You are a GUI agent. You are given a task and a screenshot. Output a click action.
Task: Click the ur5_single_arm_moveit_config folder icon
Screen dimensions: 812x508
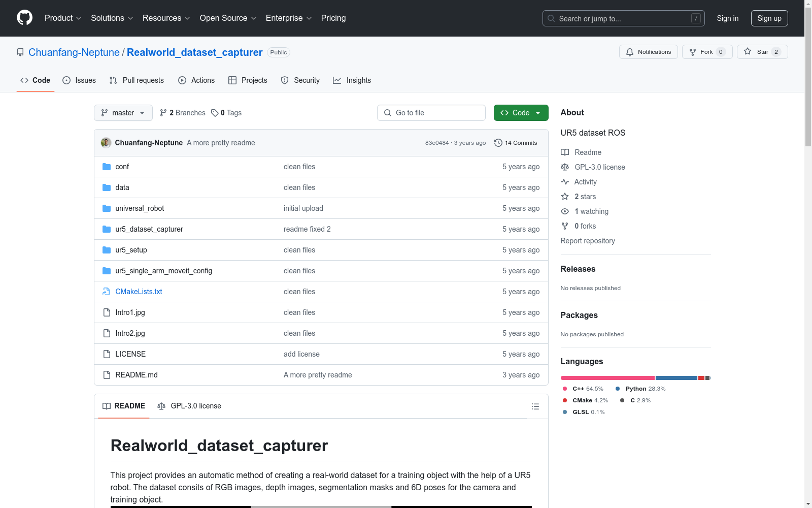pos(107,271)
